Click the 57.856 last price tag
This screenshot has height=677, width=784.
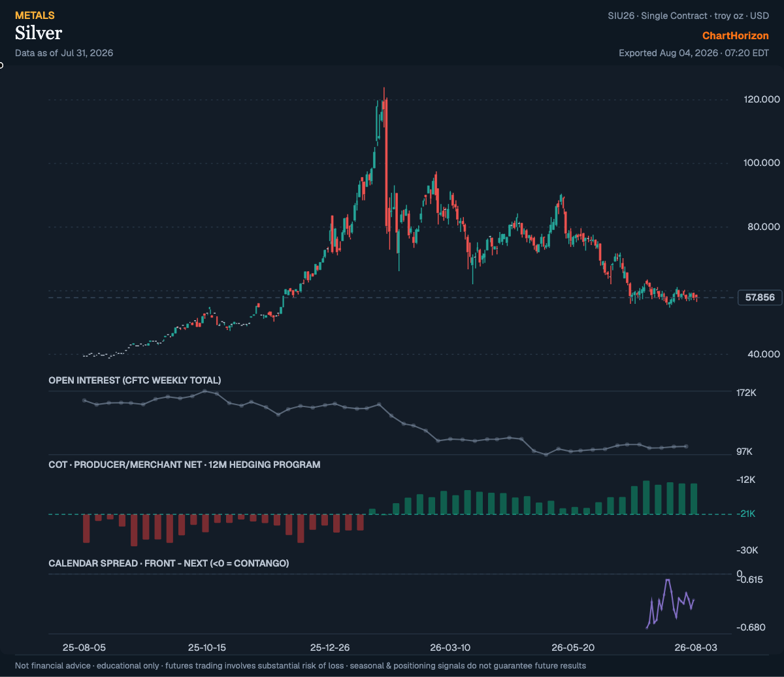(760, 297)
